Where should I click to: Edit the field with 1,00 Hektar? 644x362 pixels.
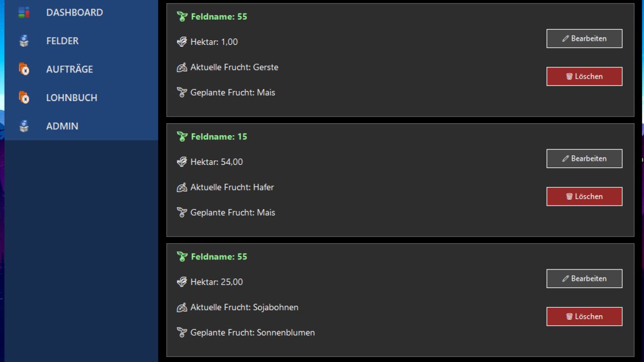[x=584, y=39]
